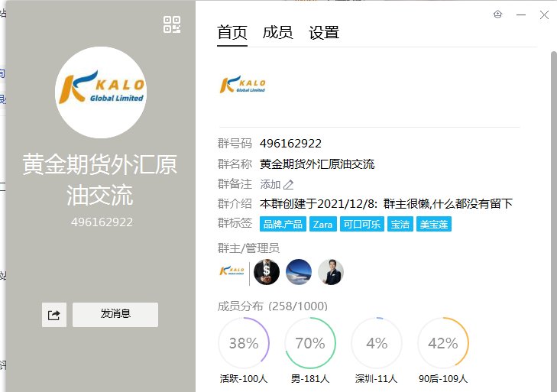
Task: Open group owner KALO avatar
Action: [232, 271]
